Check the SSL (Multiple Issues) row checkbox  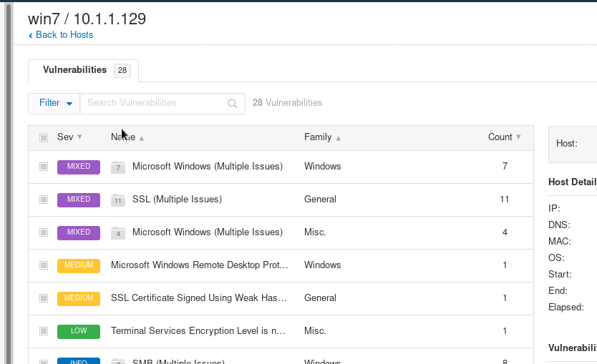(44, 200)
